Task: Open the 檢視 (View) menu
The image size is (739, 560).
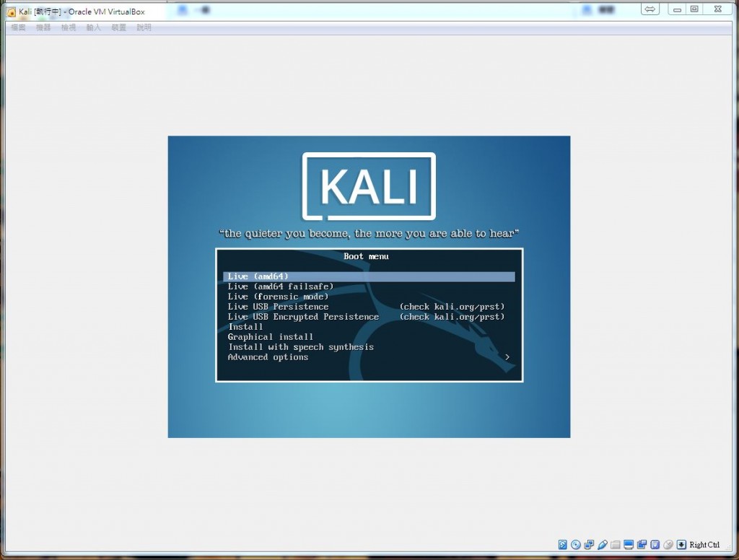Action: coord(69,28)
